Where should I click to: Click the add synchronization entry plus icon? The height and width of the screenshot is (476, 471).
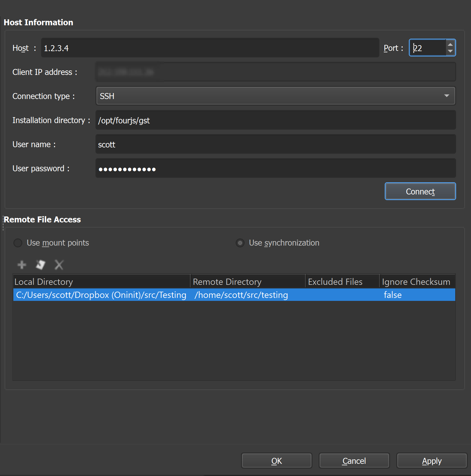point(22,265)
